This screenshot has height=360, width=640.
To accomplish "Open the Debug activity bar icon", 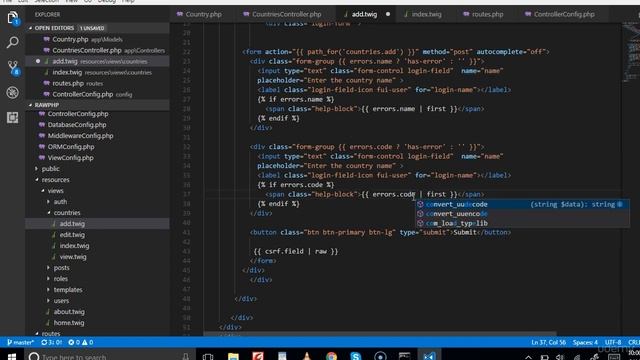I will pyautogui.click(x=13, y=93).
